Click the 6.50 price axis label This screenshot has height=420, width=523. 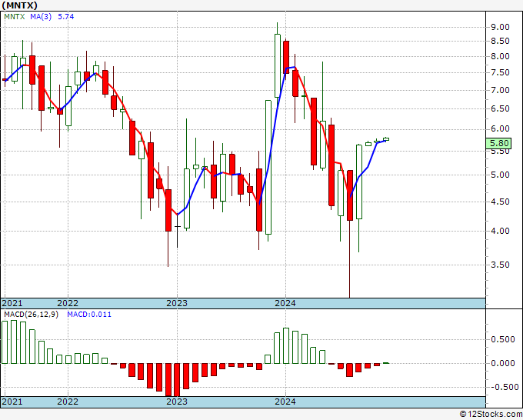[x=500, y=108]
